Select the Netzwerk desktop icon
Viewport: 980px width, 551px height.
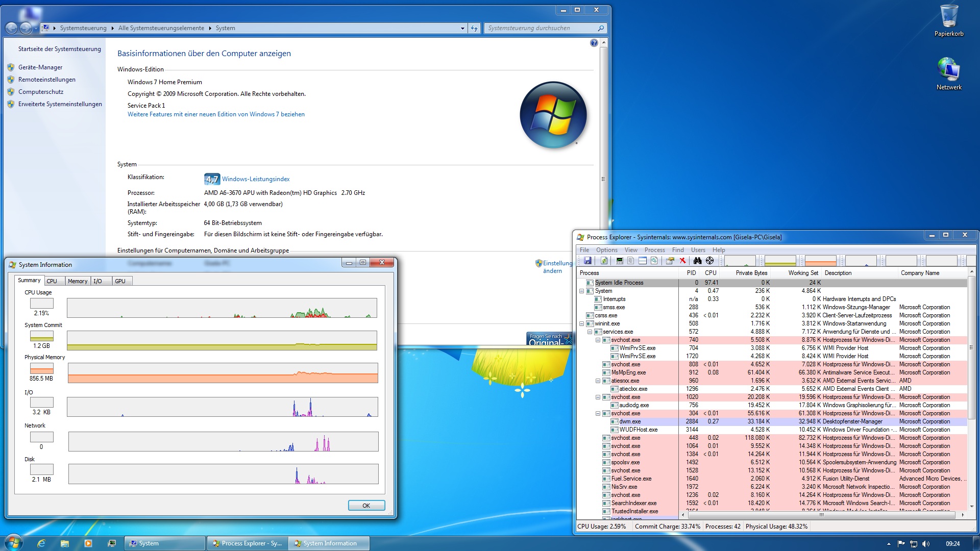pyautogui.click(x=949, y=74)
